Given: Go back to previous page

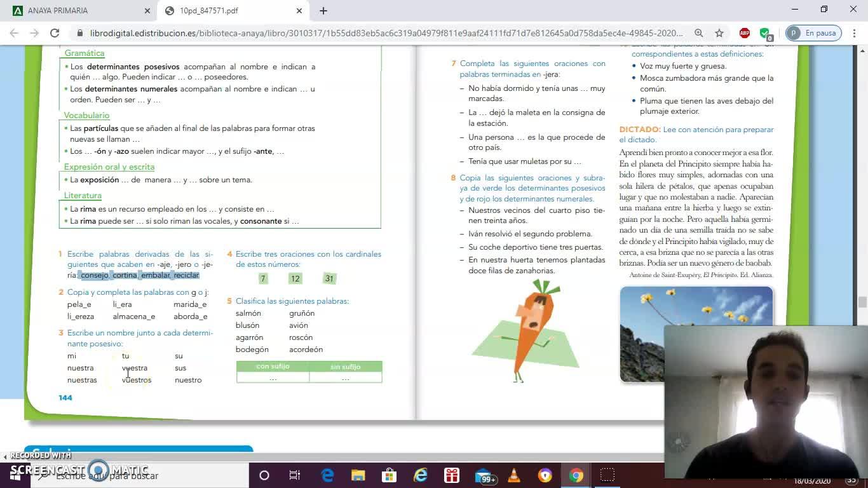Looking at the screenshot, I should tap(15, 33).
